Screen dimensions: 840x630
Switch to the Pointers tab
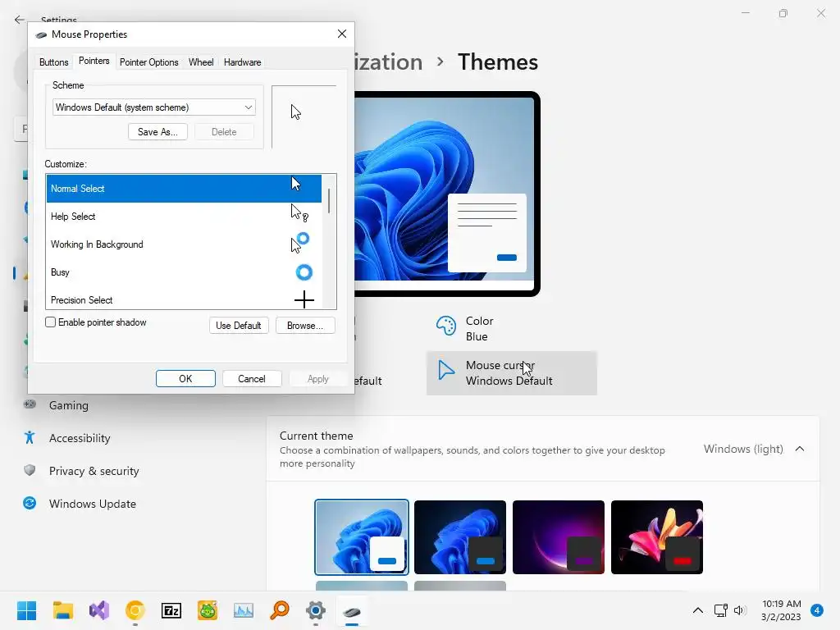pos(94,61)
